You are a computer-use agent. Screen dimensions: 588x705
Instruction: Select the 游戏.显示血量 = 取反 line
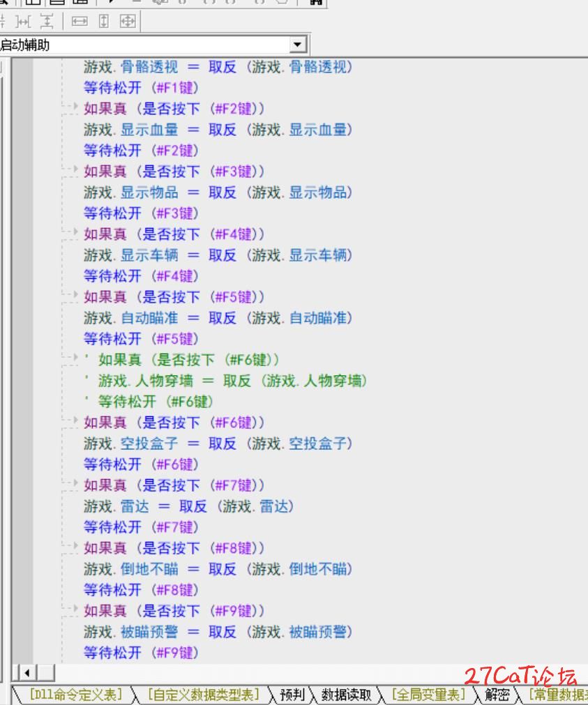point(218,130)
